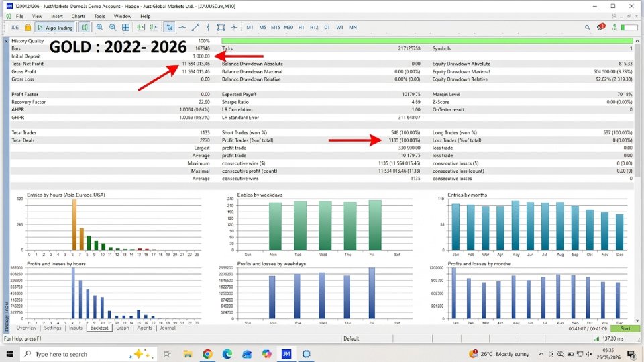Viewport: 644px width, 362px height.
Task: Switch to M1 timeframe
Action: [x=250, y=27]
